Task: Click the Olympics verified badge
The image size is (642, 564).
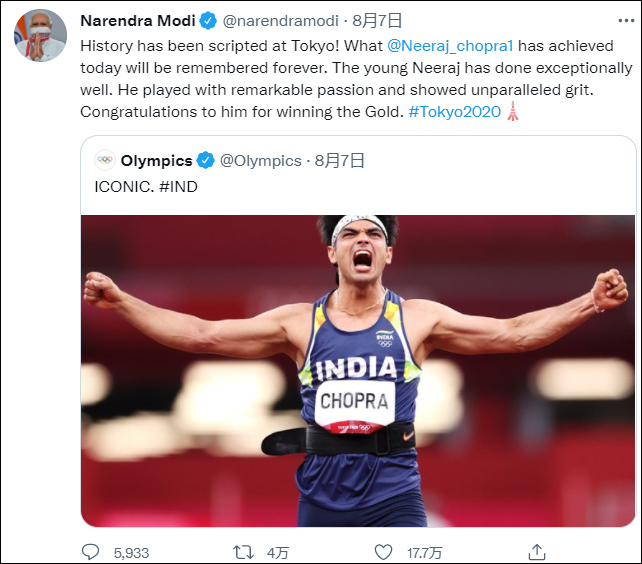Action: [205, 160]
